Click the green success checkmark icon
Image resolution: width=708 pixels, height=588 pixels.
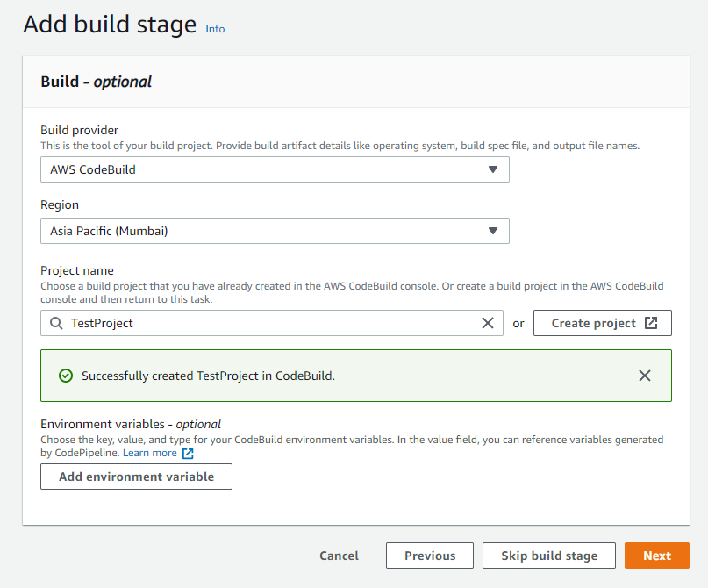click(x=65, y=376)
